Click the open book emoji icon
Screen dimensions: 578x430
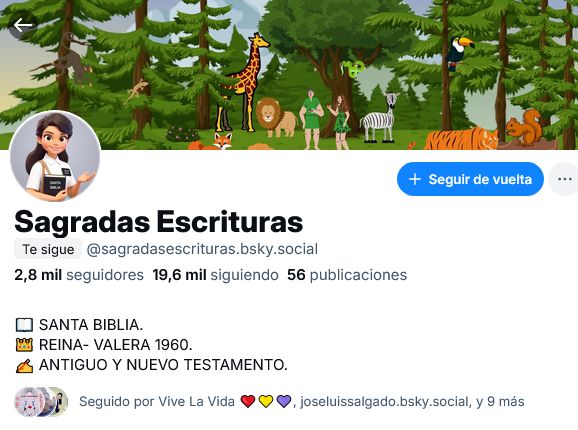pos(24,325)
